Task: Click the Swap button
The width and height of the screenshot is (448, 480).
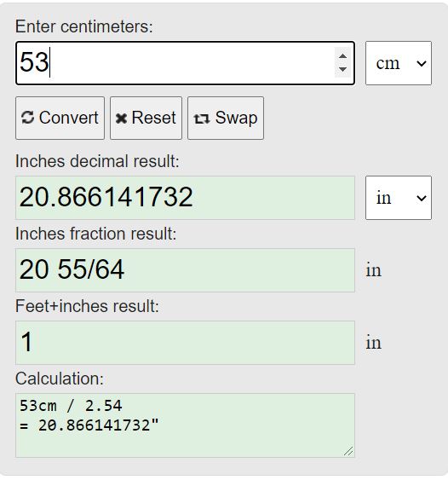Action: 226,119
